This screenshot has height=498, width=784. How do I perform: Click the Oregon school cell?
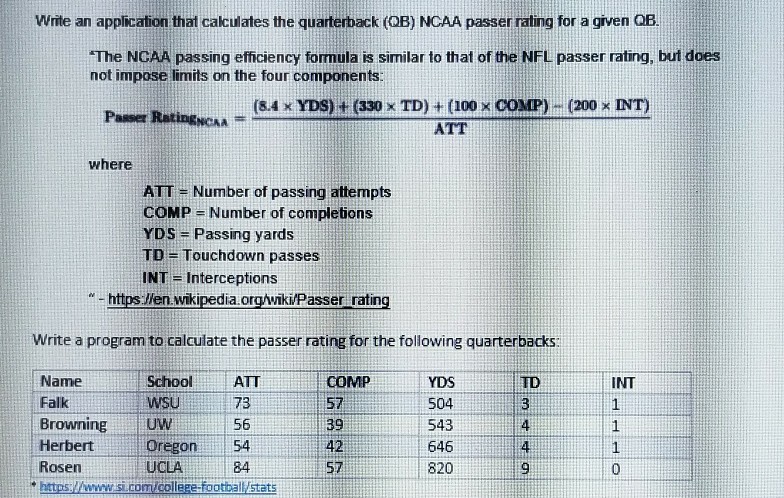click(x=172, y=445)
